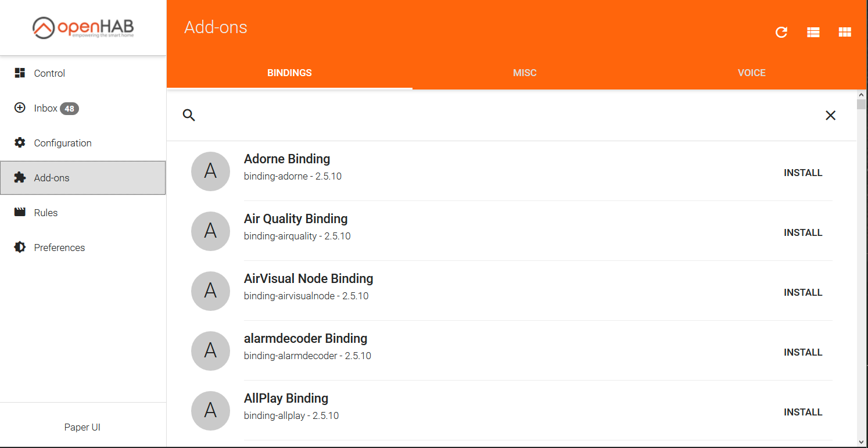The height and width of the screenshot is (448, 868).
Task: Click the Air Quality Binding title
Action: (x=296, y=218)
